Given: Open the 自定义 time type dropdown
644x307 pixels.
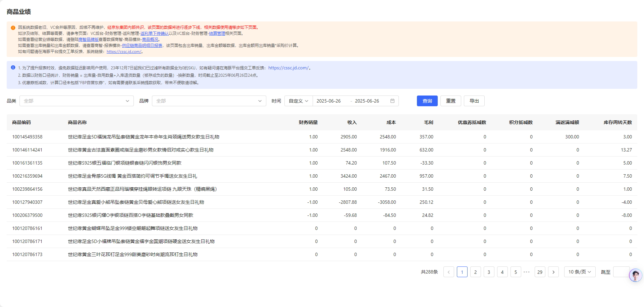Looking at the screenshot, I should click(298, 101).
